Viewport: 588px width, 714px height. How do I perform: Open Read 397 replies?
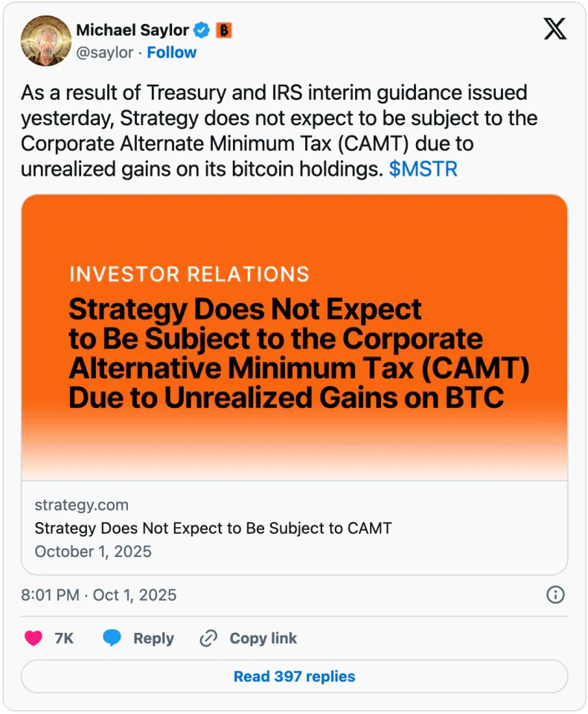(x=294, y=677)
